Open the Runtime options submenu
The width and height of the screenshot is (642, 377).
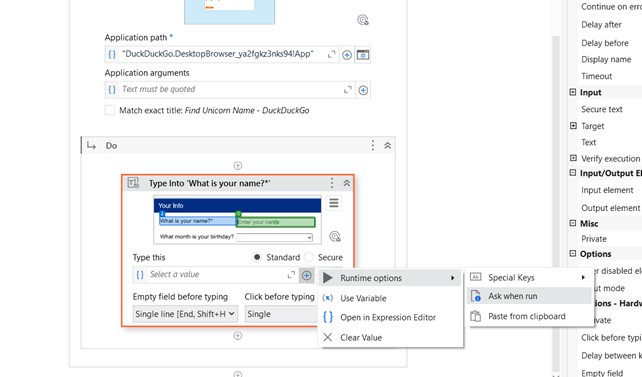[390, 278]
